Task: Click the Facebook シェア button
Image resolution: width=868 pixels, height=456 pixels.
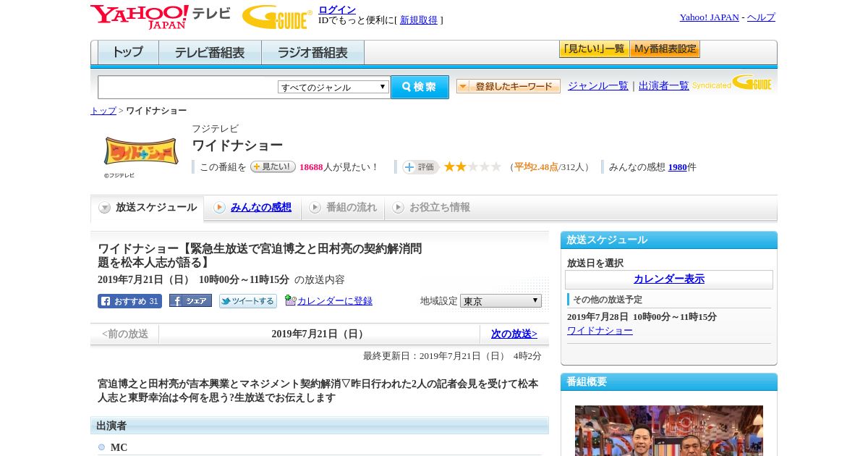Action: [x=190, y=300]
